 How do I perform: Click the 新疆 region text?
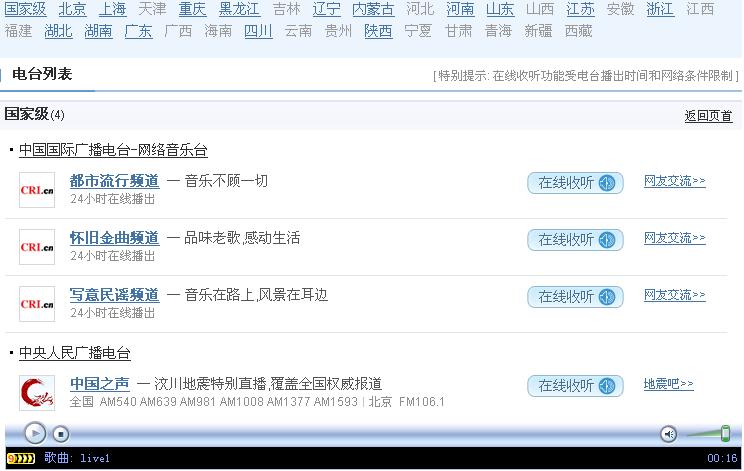(539, 31)
